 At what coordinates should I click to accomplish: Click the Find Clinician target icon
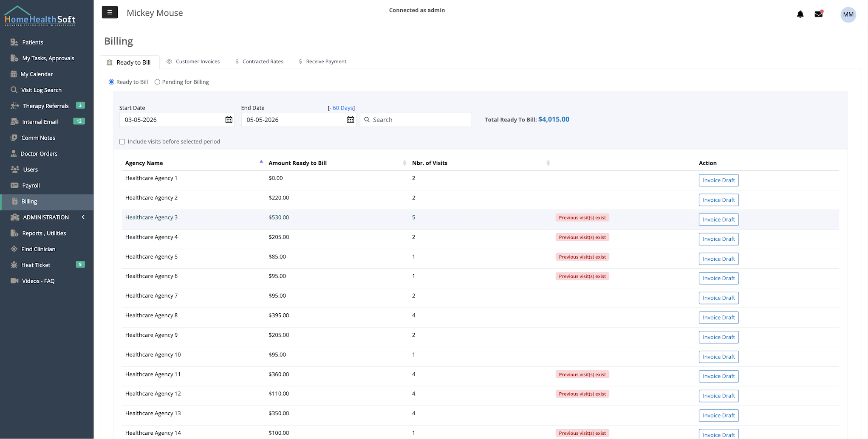pyautogui.click(x=14, y=249)
